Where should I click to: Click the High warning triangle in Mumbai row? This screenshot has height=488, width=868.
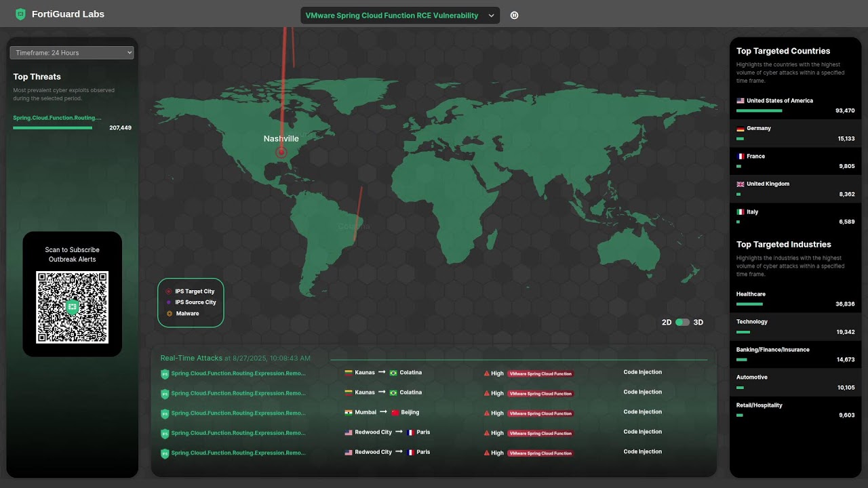(486, 413)
